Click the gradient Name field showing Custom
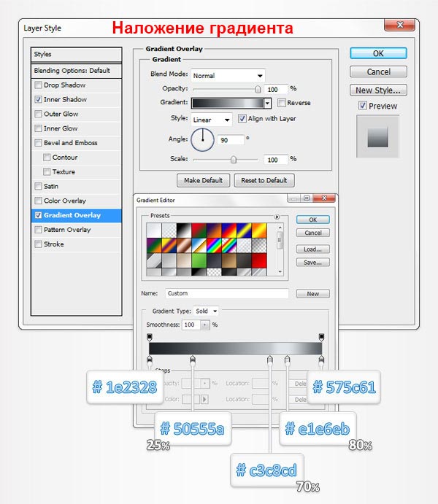 pos(227,293)
